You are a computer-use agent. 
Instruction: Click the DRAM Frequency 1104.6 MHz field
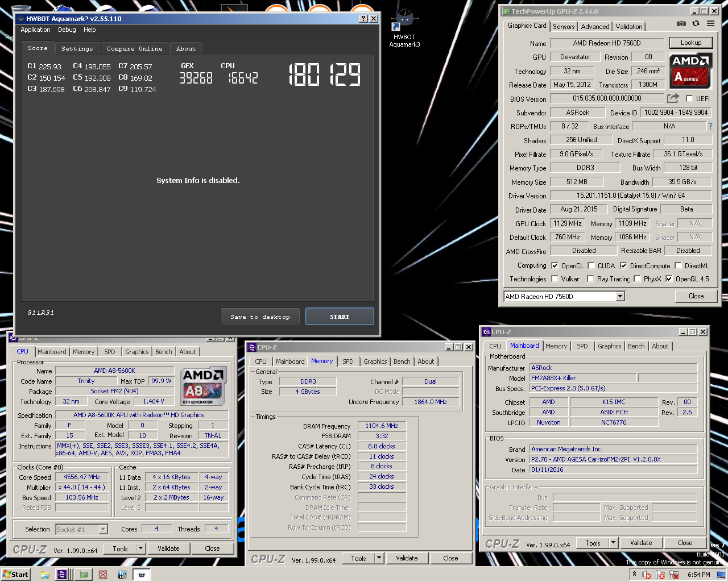point(381,426)
